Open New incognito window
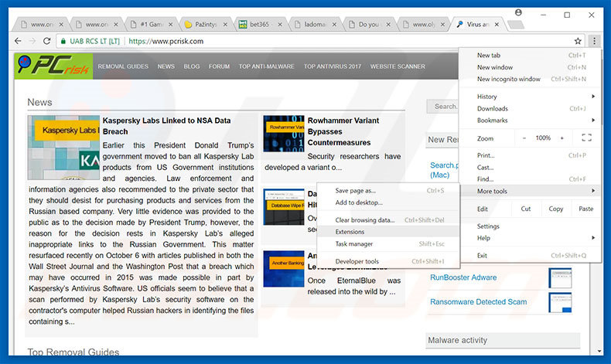Image resolution: width=611 pixels, height=364 pixels. [x=530, y=79]
